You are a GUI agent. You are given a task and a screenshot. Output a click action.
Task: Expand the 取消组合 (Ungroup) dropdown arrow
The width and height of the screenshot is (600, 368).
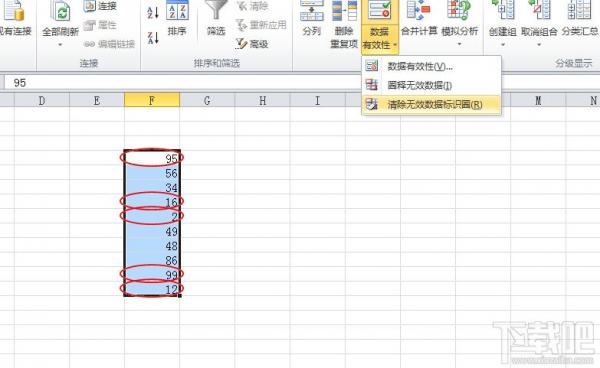coord(539,44)
